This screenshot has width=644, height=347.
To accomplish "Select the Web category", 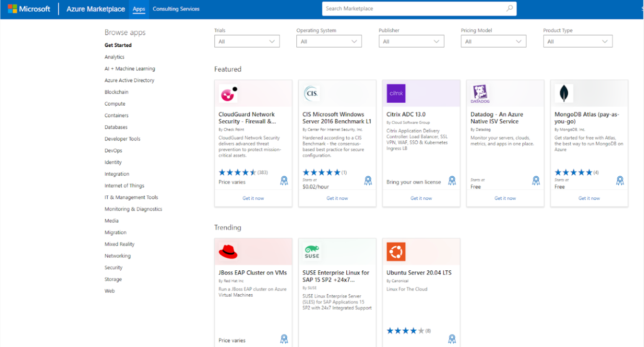I will pyautogui.click(x=110, y=291).
